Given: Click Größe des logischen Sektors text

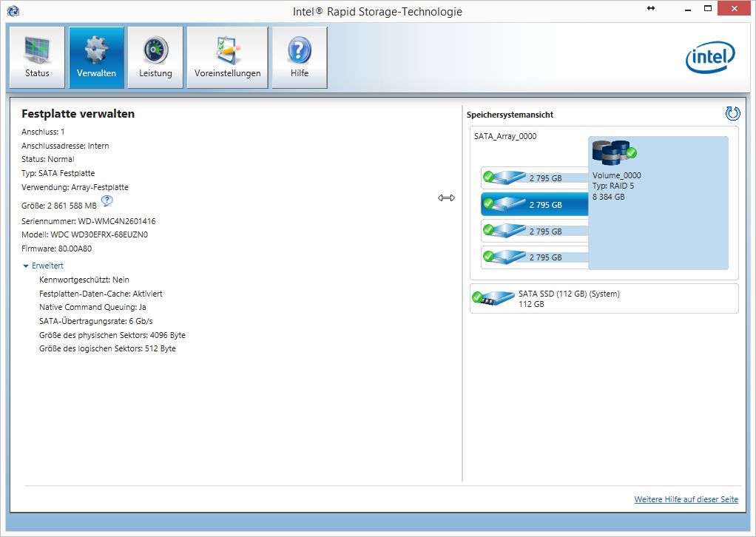Looking at the screenshot, I should (x=107, y=348).
